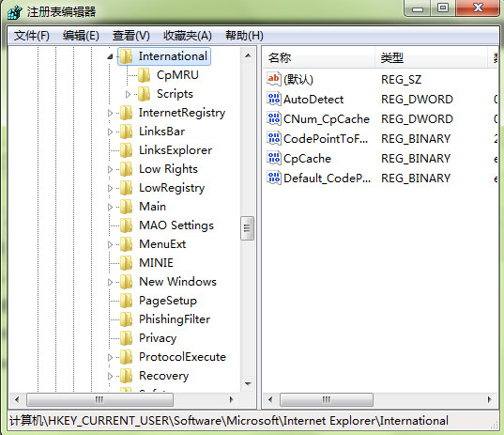Screen dimensions: 504x435
Task: Click the tree pane horizontal scrollbar thumb
Action: point(99,400)
